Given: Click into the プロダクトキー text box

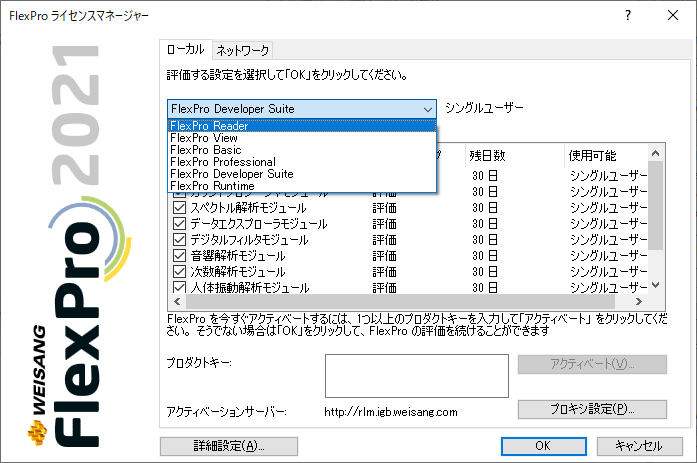Looking at the screenshot, I should coord(417,376).
